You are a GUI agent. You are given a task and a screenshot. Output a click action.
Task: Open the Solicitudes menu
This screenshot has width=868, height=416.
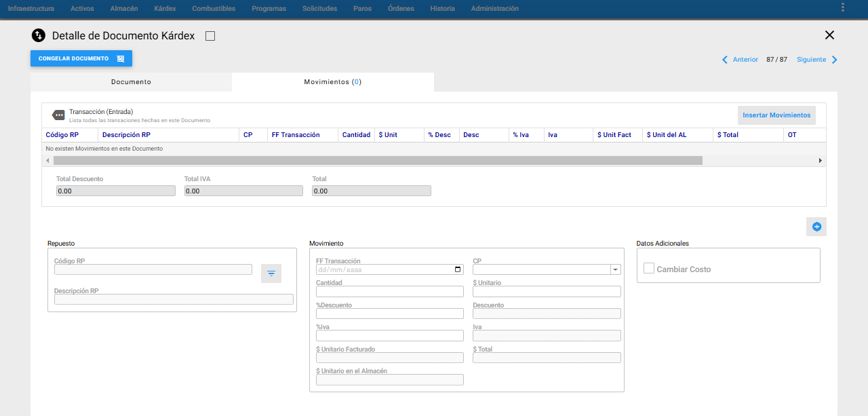click(x=319, y=9)
